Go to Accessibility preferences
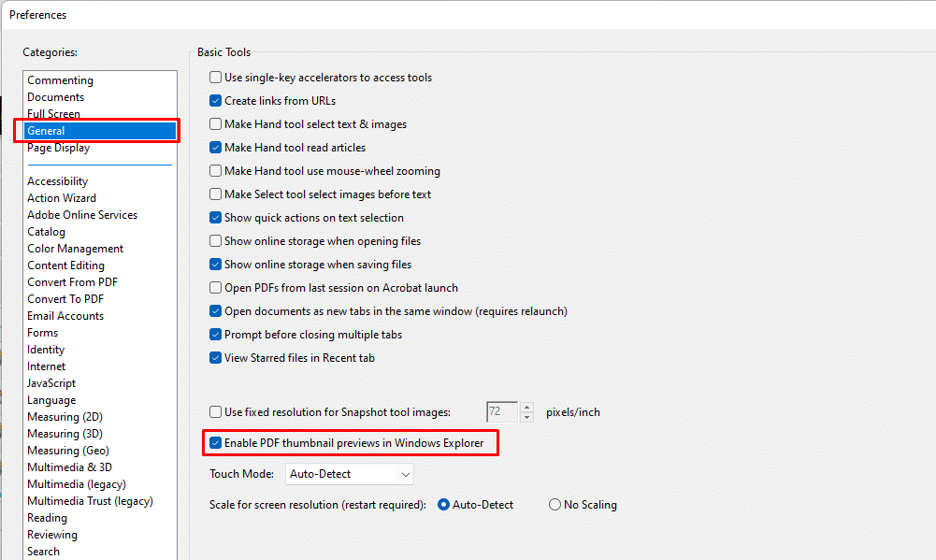 57,181
